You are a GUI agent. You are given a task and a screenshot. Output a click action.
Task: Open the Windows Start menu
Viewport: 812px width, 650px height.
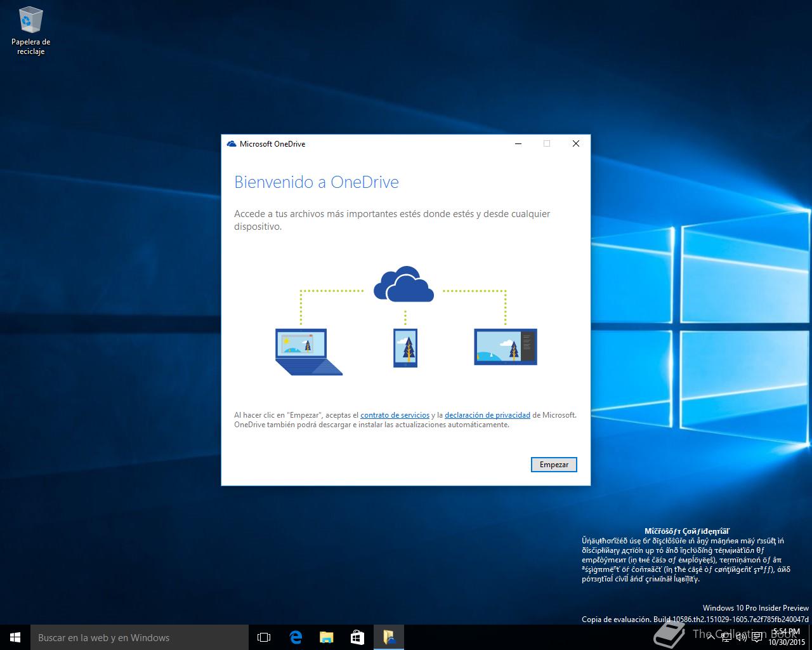(15, 637)
